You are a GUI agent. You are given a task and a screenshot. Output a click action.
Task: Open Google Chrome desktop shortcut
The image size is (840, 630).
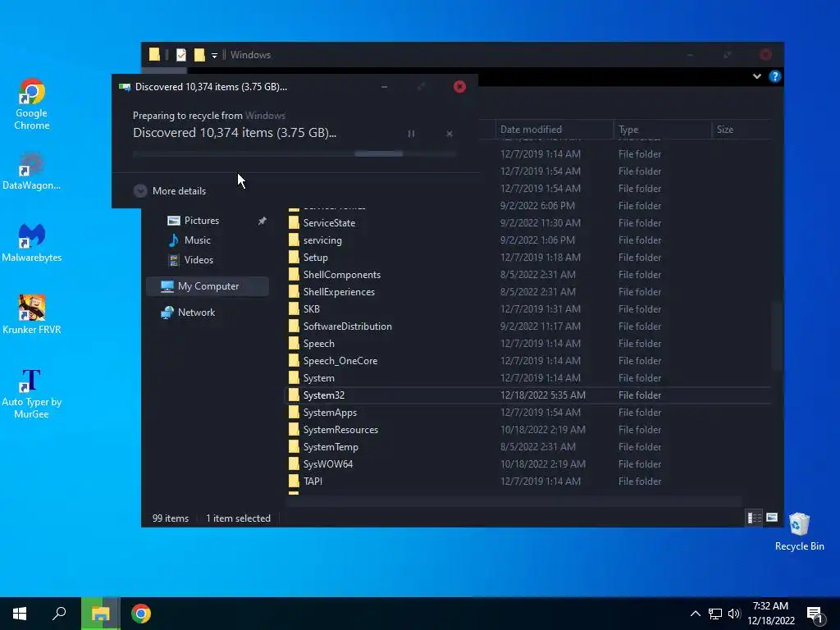(x=32, y=103)
